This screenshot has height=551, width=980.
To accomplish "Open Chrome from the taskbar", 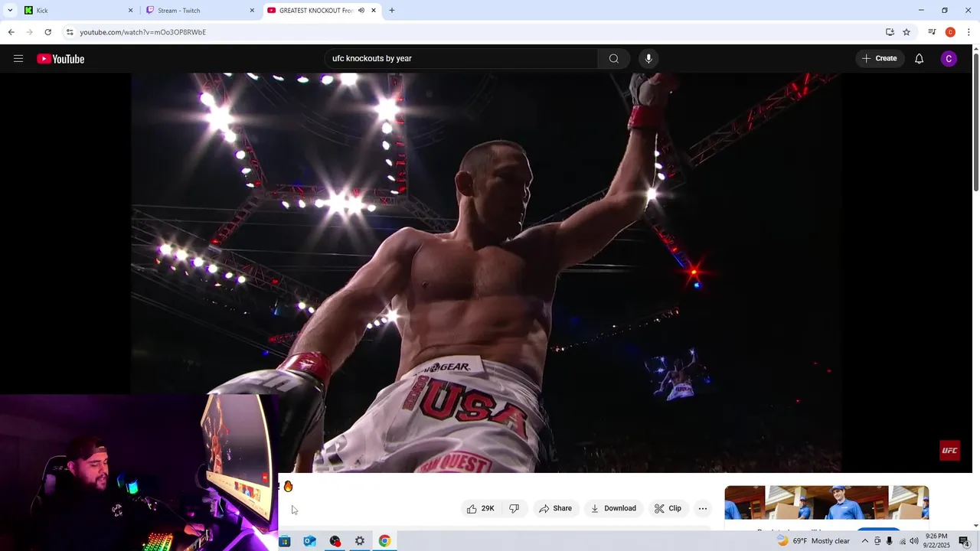I will click(384, 541).
